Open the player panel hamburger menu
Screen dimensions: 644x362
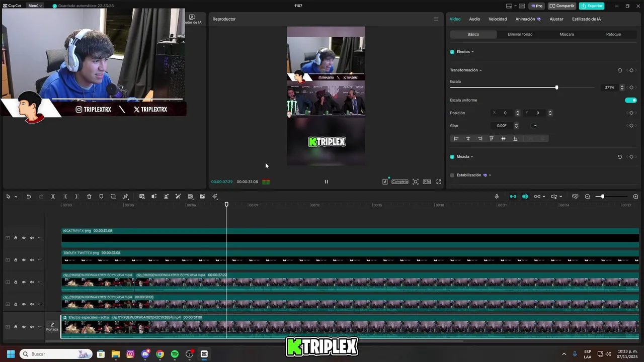tap(436, 19)
